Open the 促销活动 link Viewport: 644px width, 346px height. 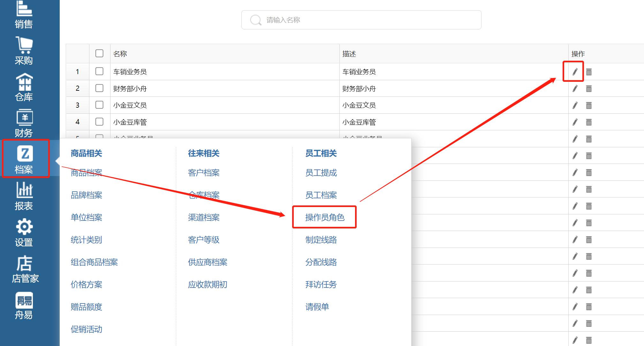click(86, 329)
